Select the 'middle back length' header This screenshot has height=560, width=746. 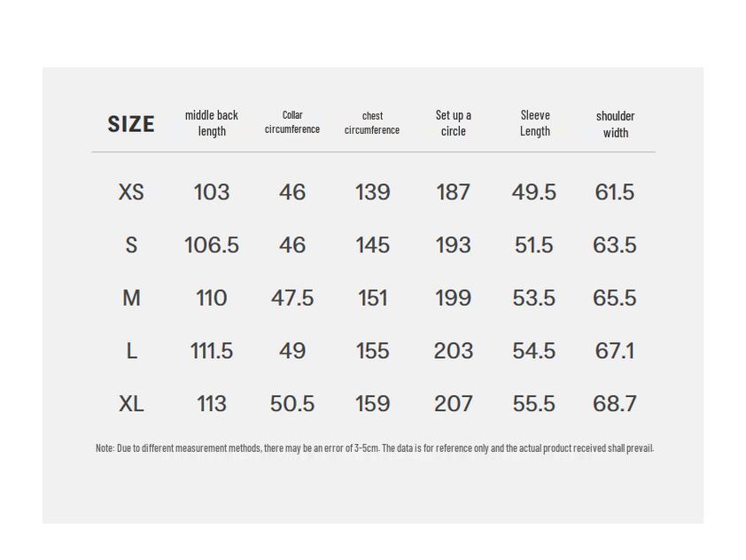tap(212, 123)
